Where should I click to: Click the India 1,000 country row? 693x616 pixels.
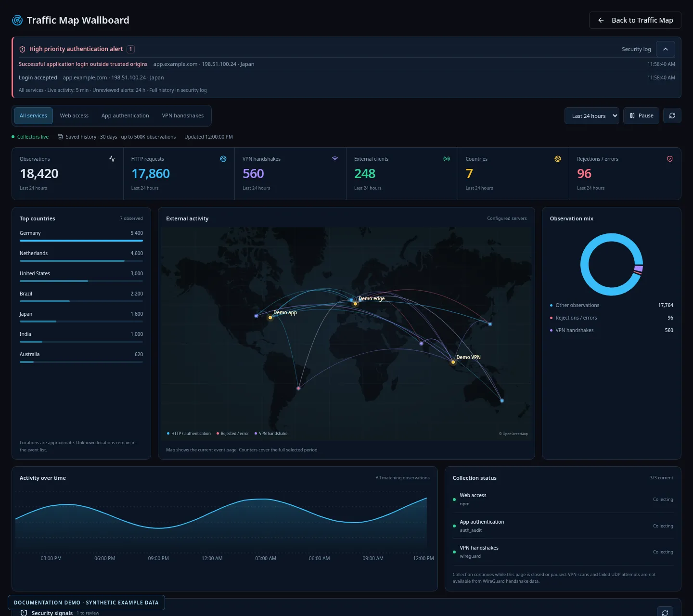(81, 337)
